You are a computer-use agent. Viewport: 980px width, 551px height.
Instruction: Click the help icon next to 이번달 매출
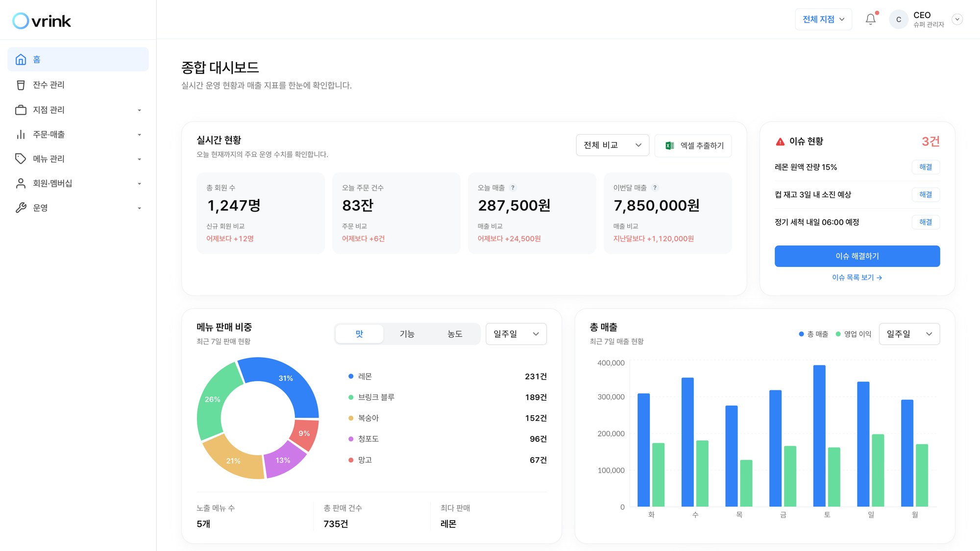[655, 188]
